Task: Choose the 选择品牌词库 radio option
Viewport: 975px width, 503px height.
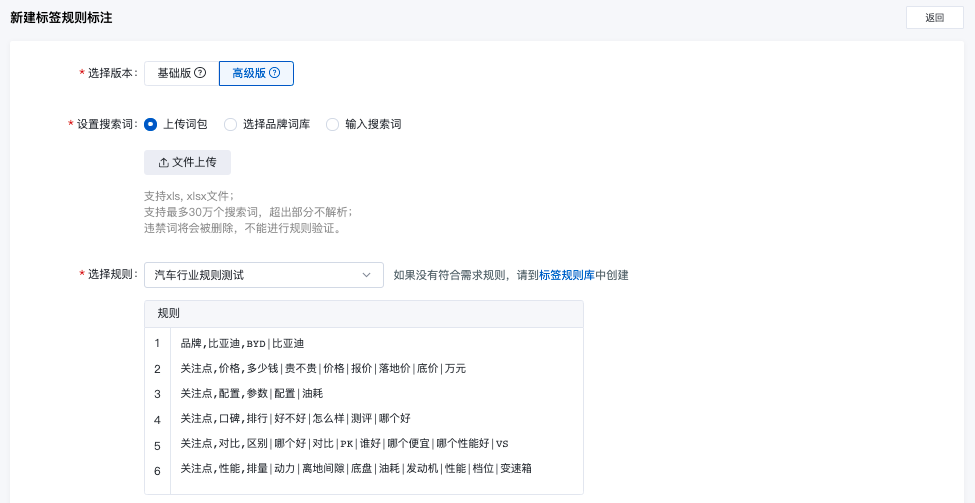Action: 230,125
